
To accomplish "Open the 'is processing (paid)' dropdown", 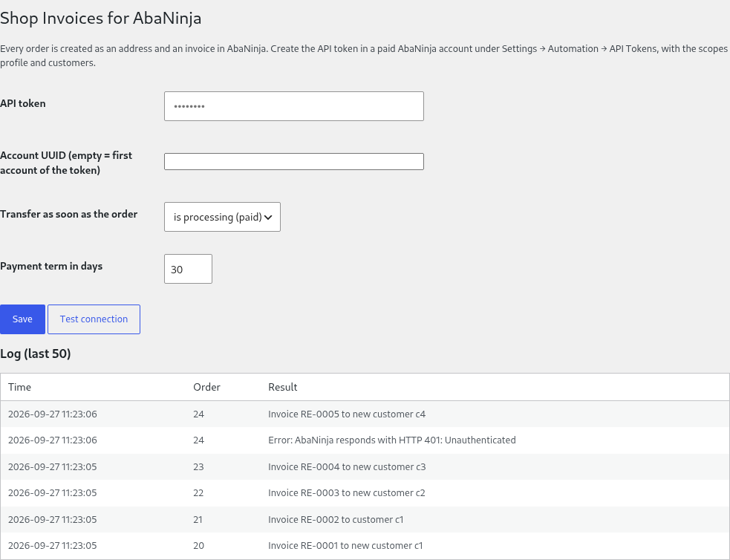I will tap(222, 217).
